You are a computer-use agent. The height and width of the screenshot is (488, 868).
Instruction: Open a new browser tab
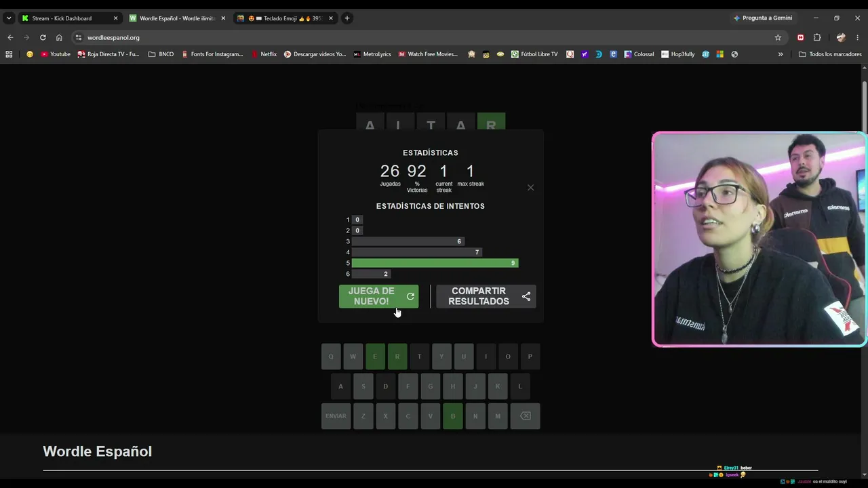pyautogui.click(x=347, y=18)
